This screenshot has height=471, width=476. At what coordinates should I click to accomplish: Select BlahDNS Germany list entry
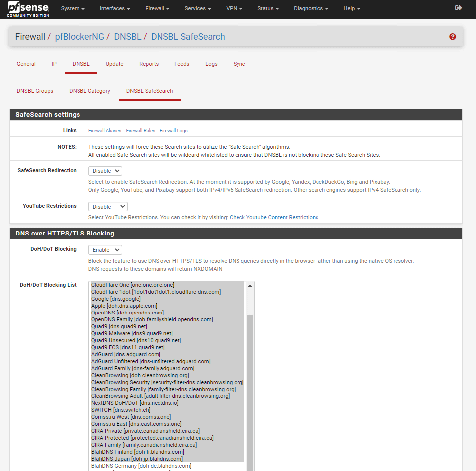click(141, 466)
